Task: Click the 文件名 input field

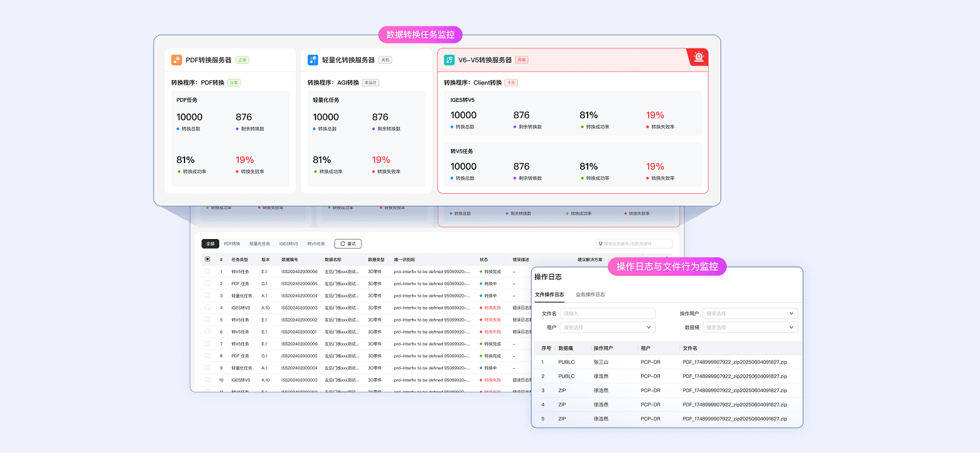Action: pos(607,313)
